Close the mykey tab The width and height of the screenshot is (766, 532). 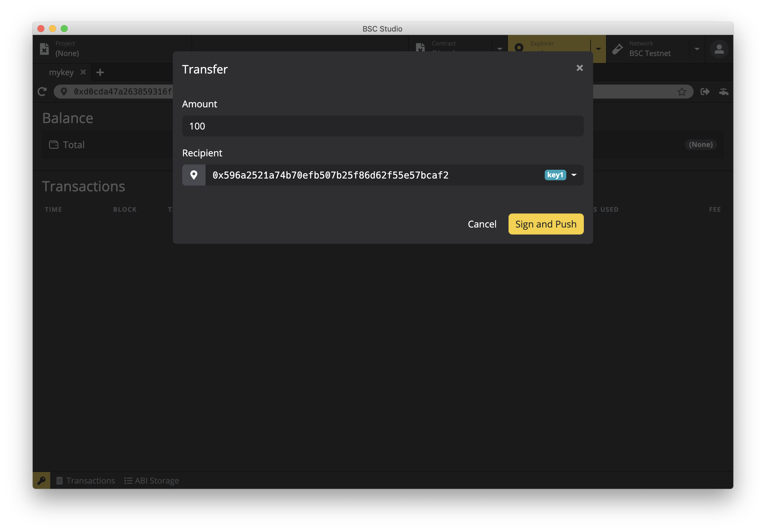coord(83,72)
